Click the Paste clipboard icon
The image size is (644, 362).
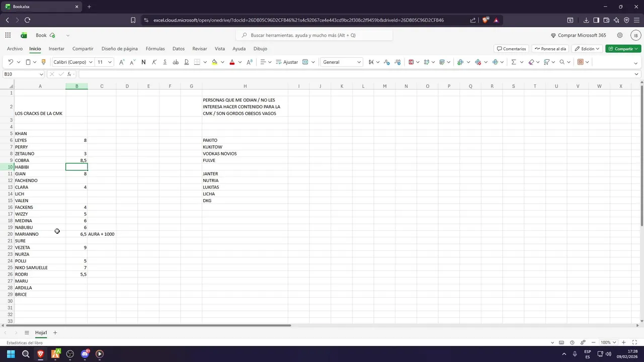point(28,62)
